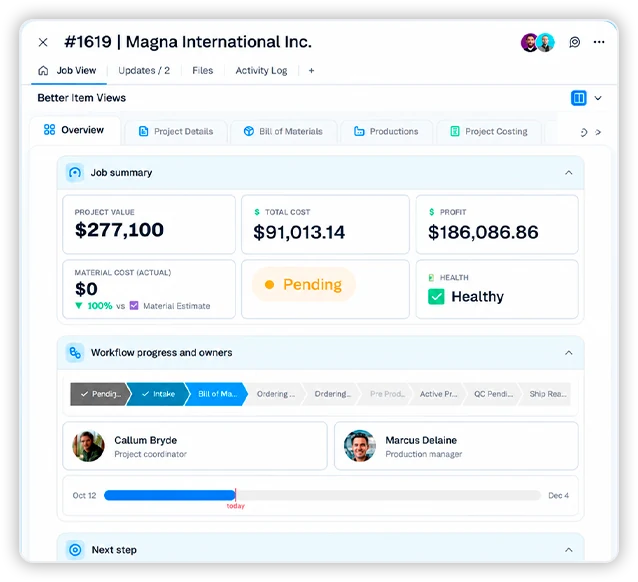This screenshot has height=582, width=638.
Task: Click the Oct 12 start date
Action: (84, 495)
